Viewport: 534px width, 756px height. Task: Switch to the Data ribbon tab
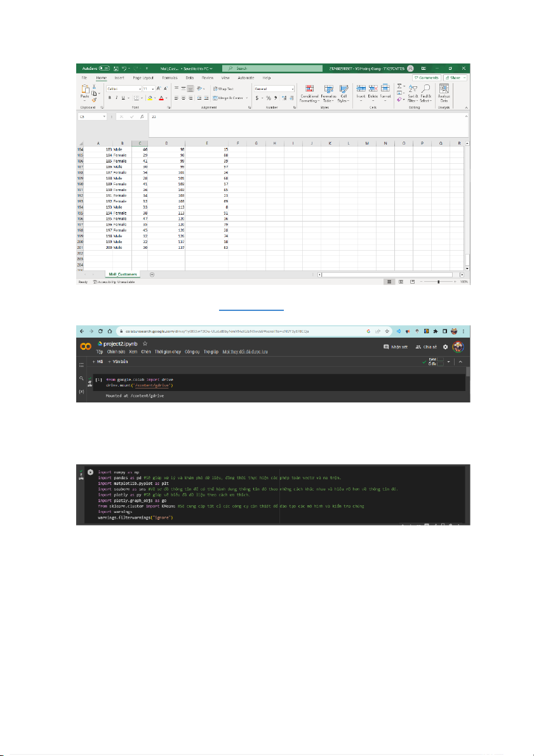click(190, 77)
